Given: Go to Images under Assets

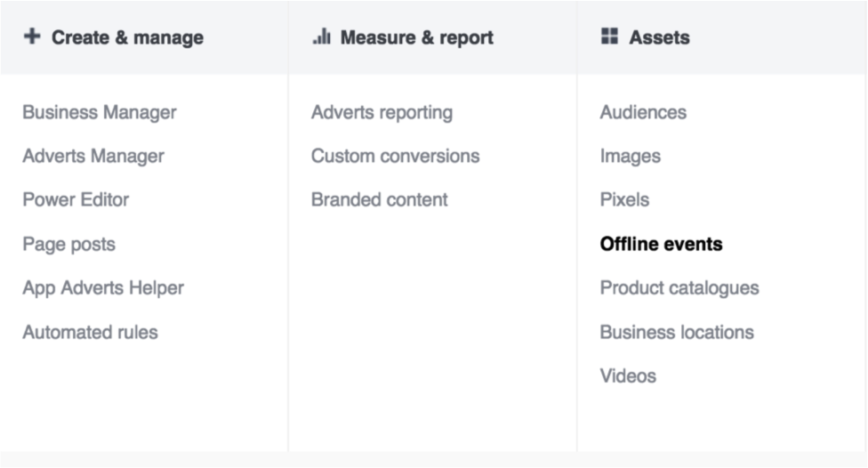Looking at the screenshot, I should click(x=630, y=156).
